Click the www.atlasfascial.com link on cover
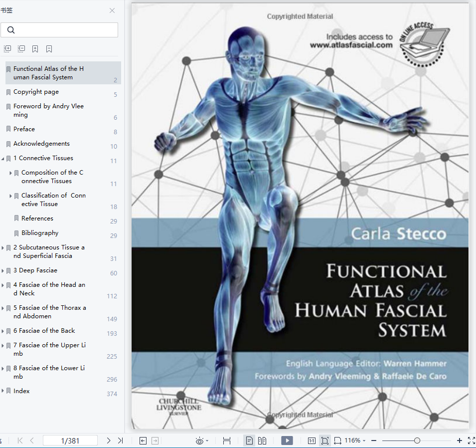 pos(351,45)
